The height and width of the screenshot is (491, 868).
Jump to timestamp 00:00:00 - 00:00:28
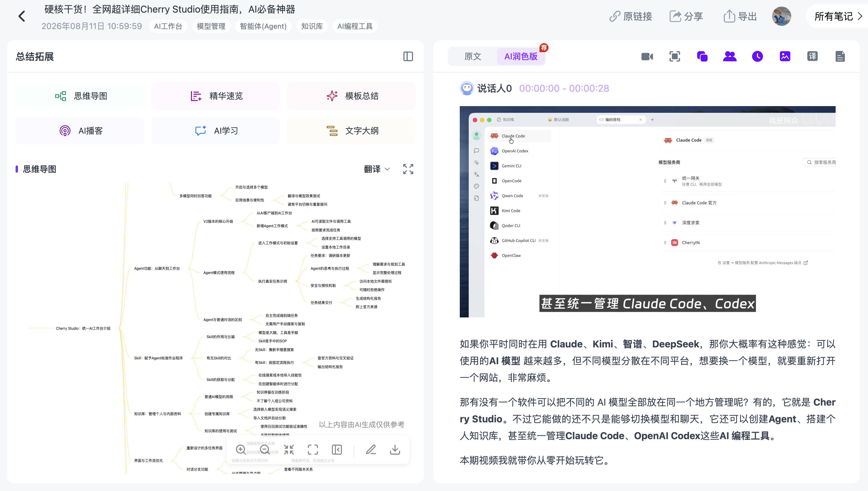coord(564,88)
